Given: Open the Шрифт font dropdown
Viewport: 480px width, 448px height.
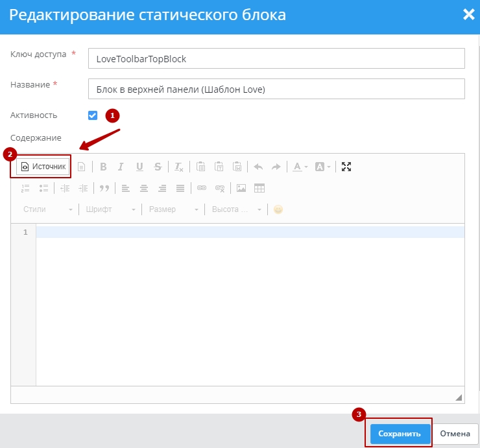Looking at the screenshot, I should click(109, 209).
